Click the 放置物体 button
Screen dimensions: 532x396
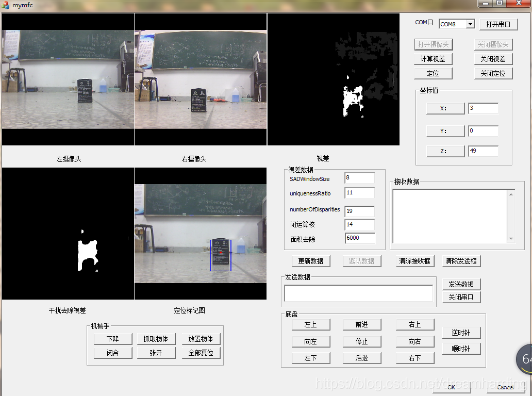[x=201, y=339]
